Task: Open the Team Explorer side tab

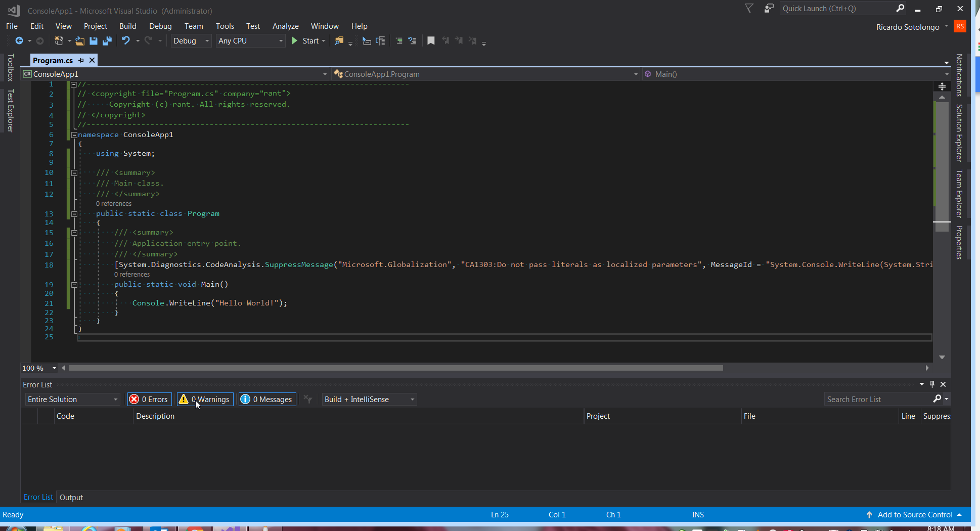Action: 959,193
